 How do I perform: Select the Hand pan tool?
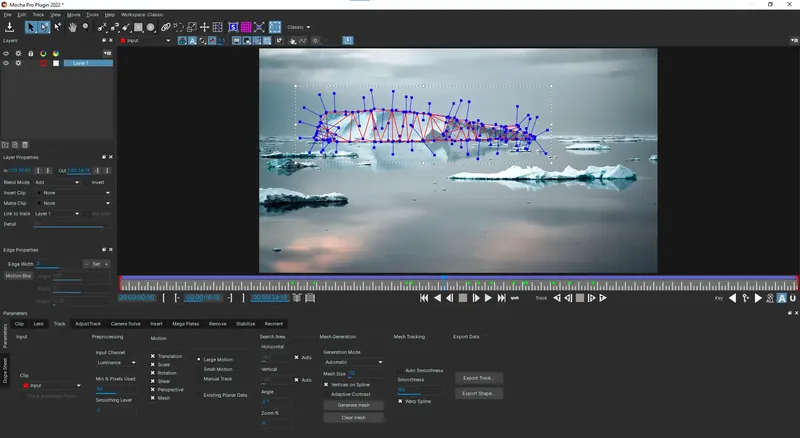pos(72,27)
